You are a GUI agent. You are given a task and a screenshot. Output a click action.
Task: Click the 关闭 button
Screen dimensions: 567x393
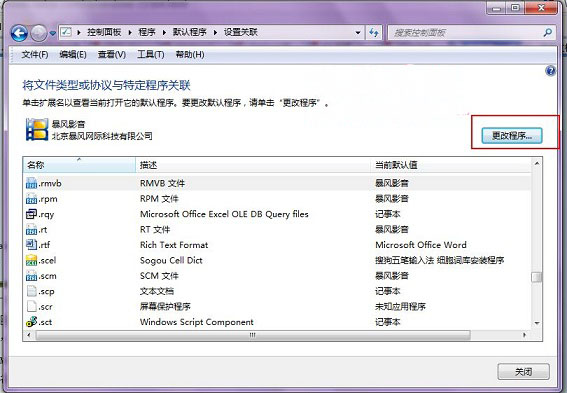[x=523, y=372]
